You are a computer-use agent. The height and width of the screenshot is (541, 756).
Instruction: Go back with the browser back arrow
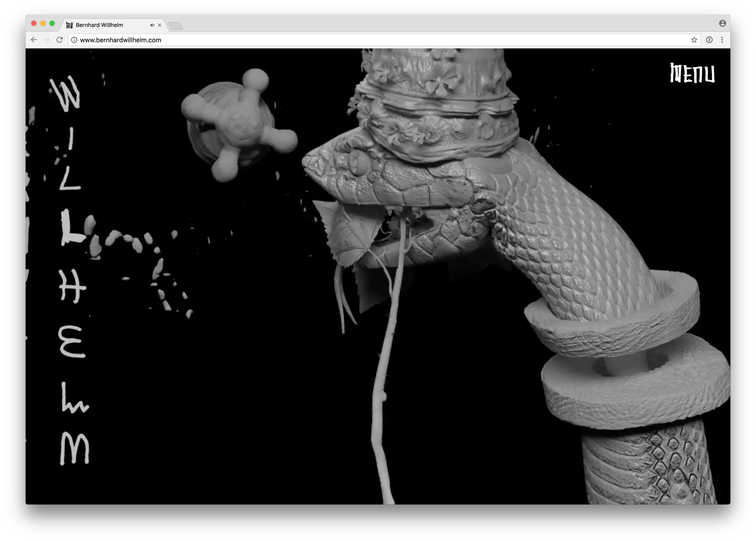coord(34,40)
